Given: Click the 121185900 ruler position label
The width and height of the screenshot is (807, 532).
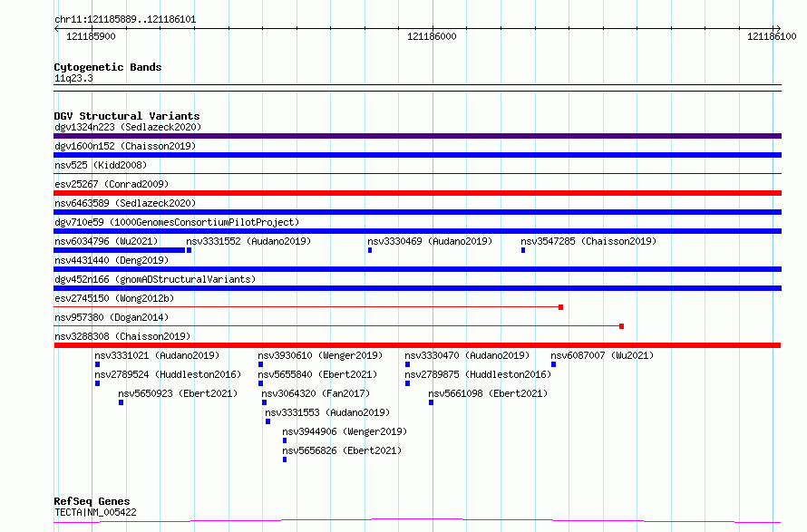Looking at the screenshot, I should coord(91,36).
